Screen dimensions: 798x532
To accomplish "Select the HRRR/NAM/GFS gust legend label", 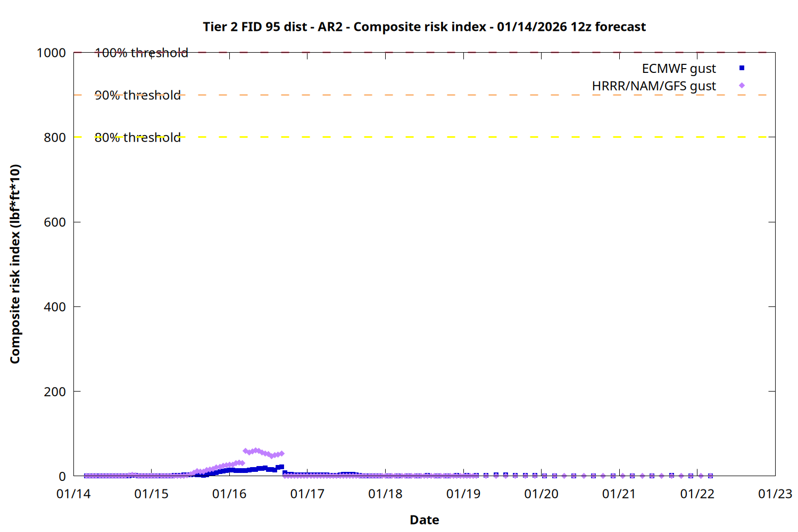I will (654, 86).
